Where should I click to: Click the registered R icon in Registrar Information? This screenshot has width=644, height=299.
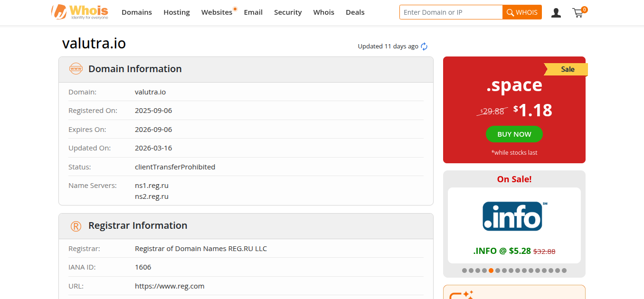(76, 226)
